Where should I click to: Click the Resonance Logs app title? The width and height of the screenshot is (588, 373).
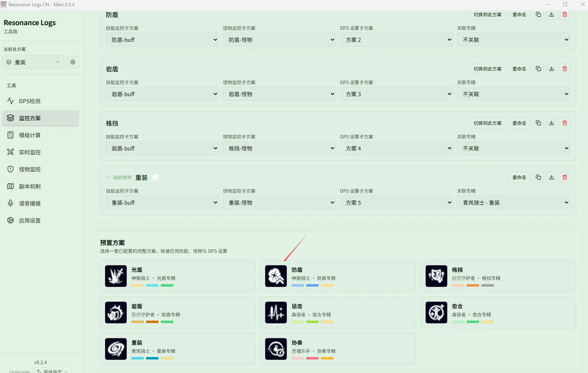29,22
